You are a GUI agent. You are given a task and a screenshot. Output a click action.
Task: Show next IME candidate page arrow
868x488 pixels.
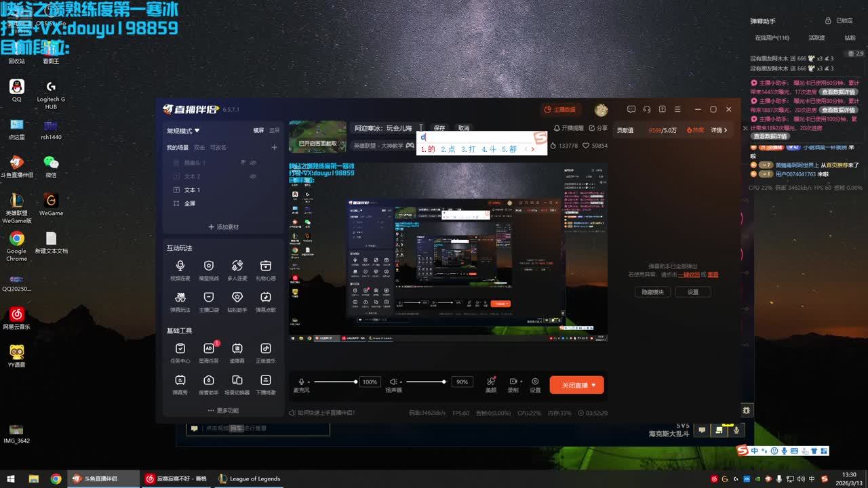(534, 149)
